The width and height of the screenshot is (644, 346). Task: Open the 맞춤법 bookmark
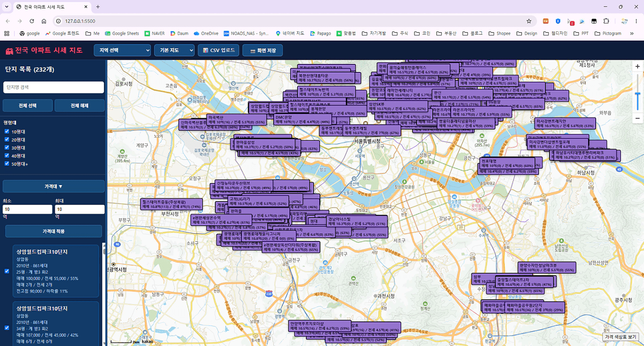(346, 33)
